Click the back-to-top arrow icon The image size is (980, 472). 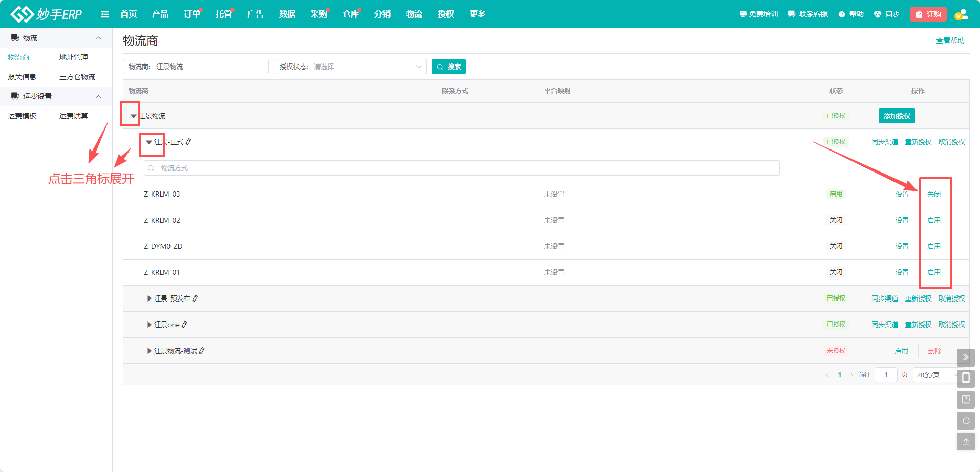[965, 441]
